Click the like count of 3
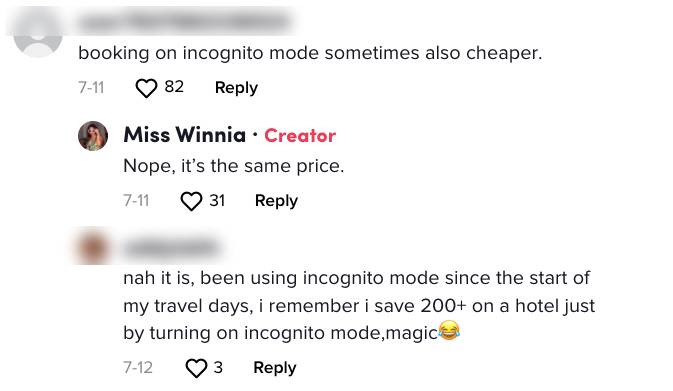 218,367
